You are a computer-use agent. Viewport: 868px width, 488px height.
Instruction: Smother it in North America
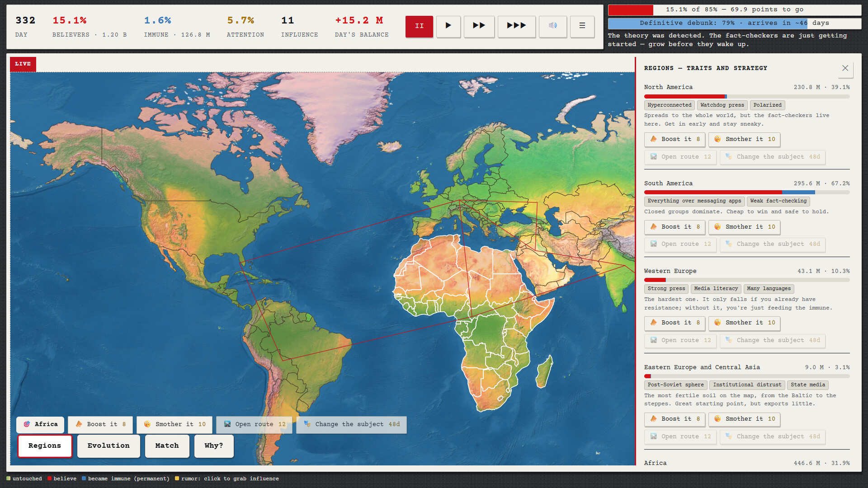pos(744,139)
